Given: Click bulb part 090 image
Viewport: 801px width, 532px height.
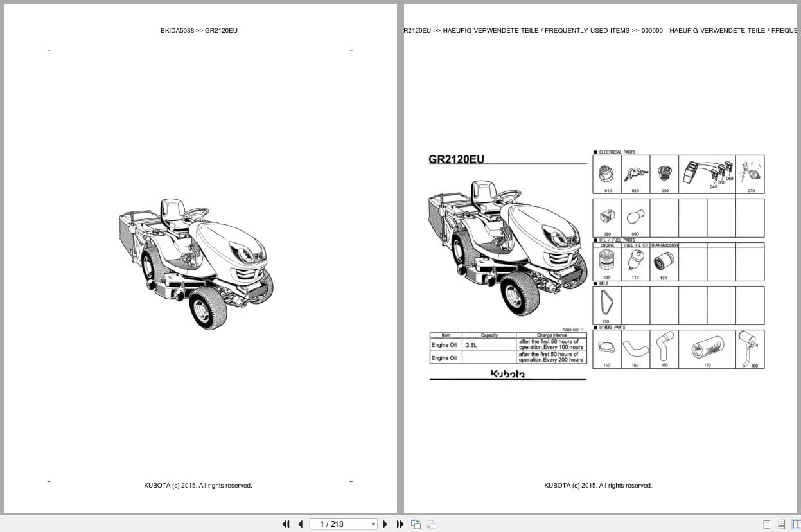Looking at the screenshot, I should pos(635,217).
